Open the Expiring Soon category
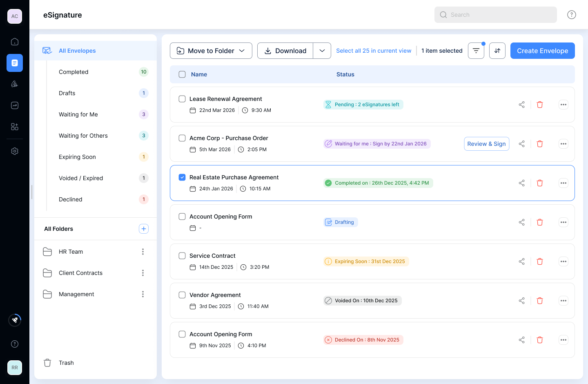The height and width of the screenshot is (384, 588). click(77, 157)
